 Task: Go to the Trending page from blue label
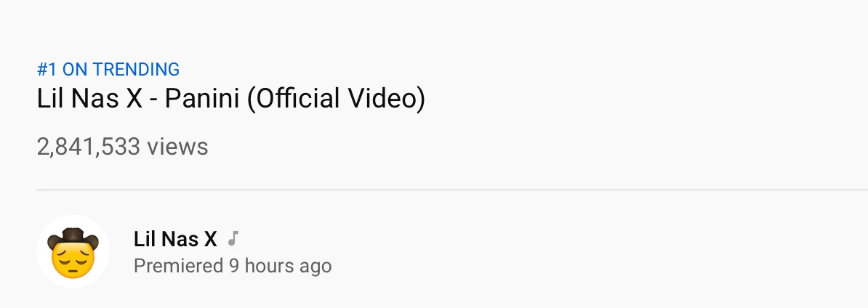coord(108,70)
